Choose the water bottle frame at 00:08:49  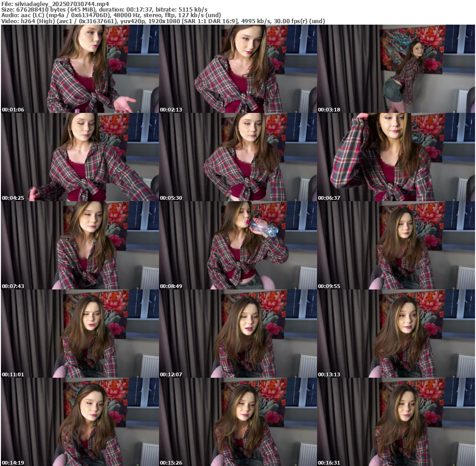238,245
